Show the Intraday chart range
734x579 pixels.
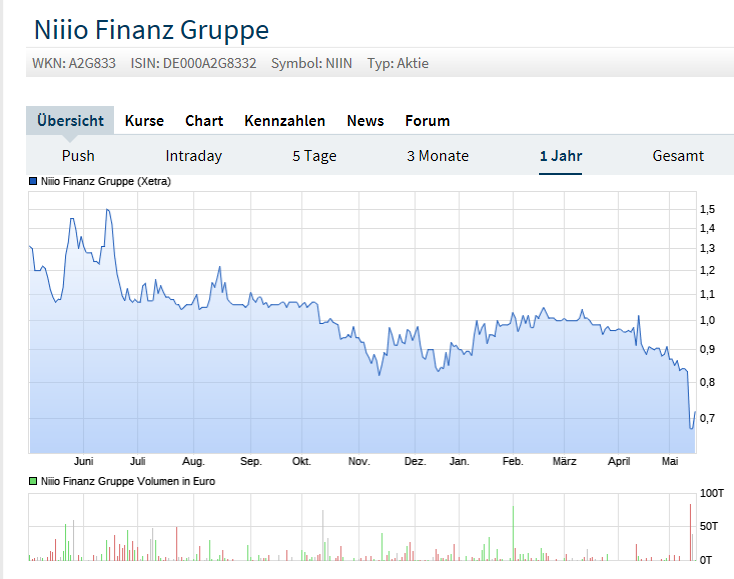194,156
